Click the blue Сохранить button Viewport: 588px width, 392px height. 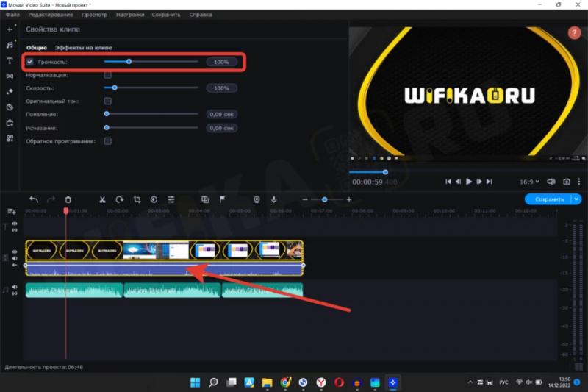(x=548, y=199)
